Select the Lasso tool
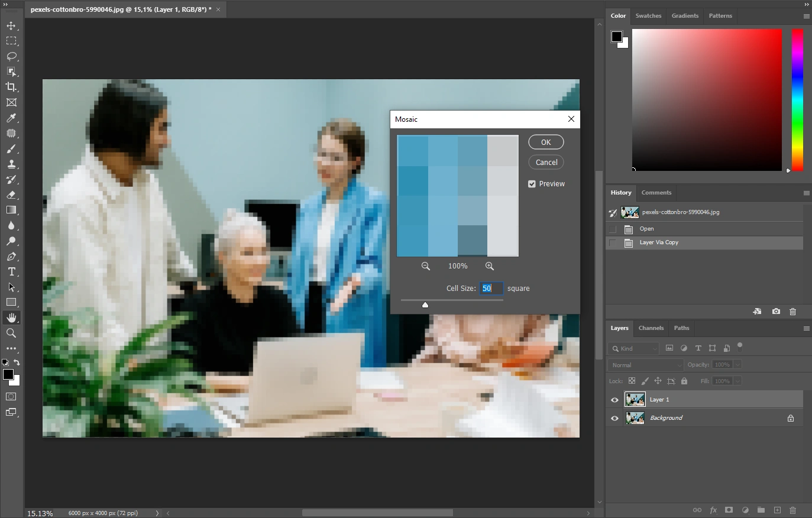The height and width of the screenshot is (518, 812). coord(11,57)
